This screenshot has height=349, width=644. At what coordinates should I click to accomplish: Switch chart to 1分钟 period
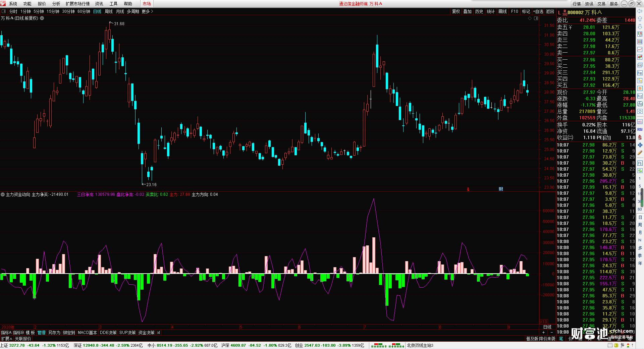pyautogui.click(x=25, y=11)
